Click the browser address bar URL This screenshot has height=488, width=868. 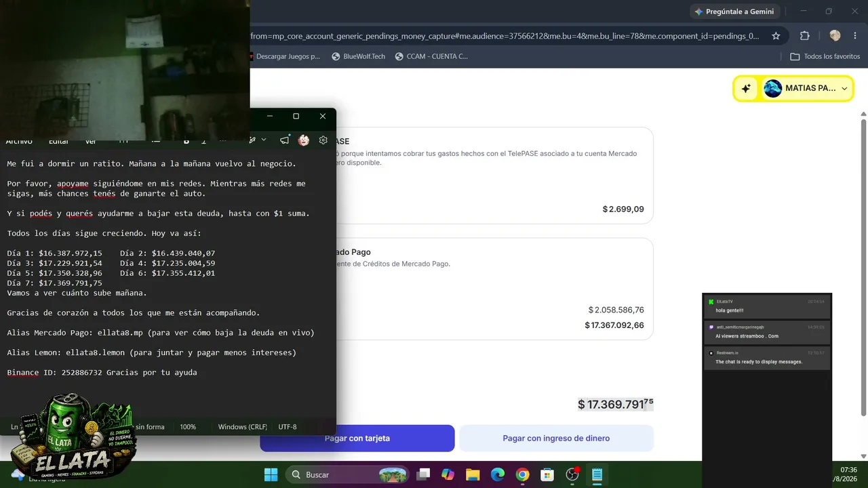click(x=505, y=36)
